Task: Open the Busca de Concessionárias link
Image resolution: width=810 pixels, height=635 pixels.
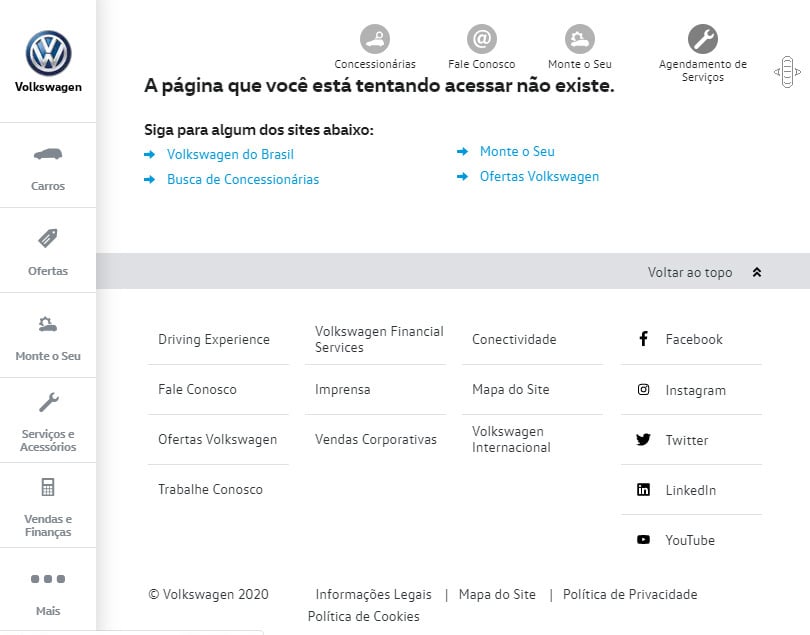Action: point(243,179)
